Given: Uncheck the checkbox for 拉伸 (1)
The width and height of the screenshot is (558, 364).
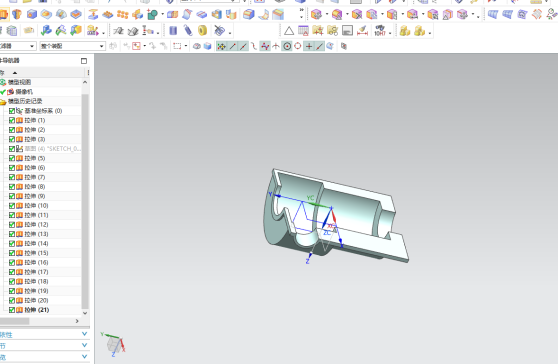Looking at the screenshot, I should [12, 120].
